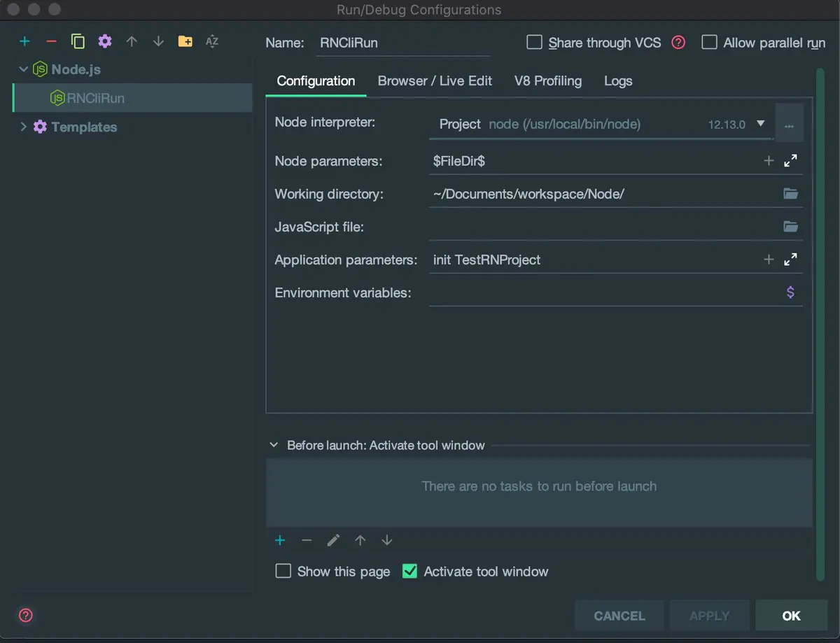Click the create new folder icon
The image size is (840, 643).
coord(185,42)
